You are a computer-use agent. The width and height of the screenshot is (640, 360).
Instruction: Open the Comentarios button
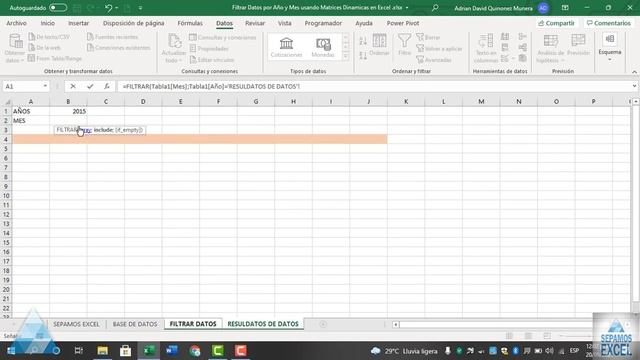[x=609, y=23]
